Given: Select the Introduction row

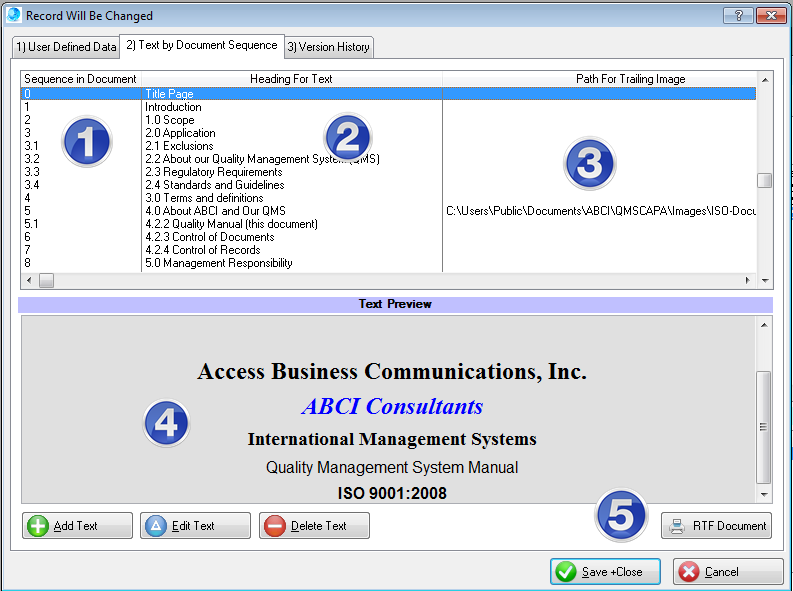Looking at the screenshot, I should tap(388, 107).
